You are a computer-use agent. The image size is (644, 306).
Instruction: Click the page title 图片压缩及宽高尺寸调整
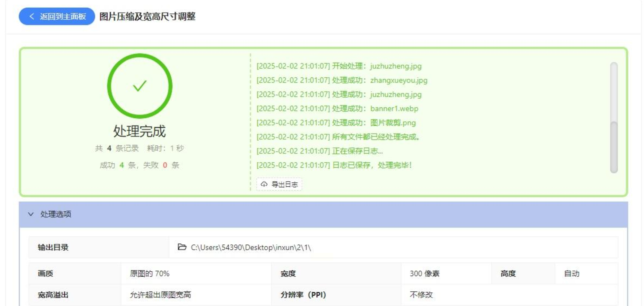tap(147, 17)
